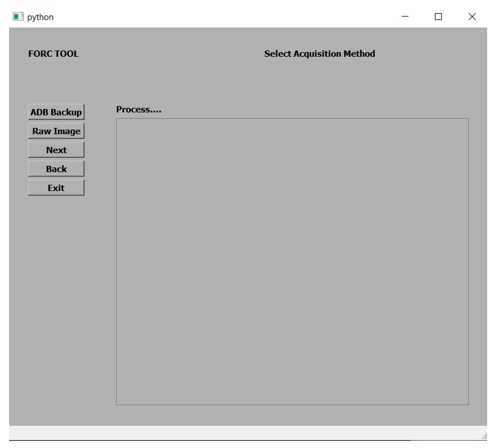Click the Process.... label

138,109
